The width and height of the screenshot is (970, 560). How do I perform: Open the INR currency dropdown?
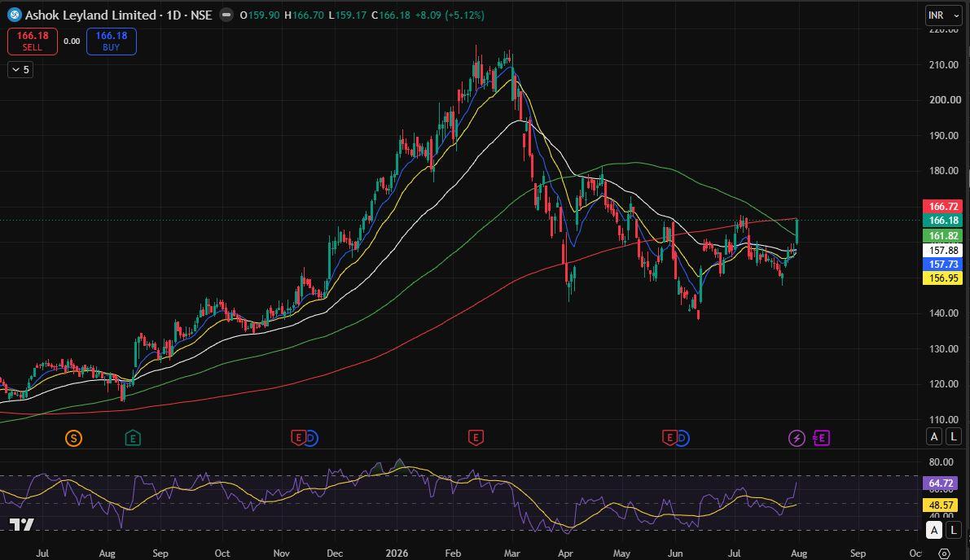(943, 15)
